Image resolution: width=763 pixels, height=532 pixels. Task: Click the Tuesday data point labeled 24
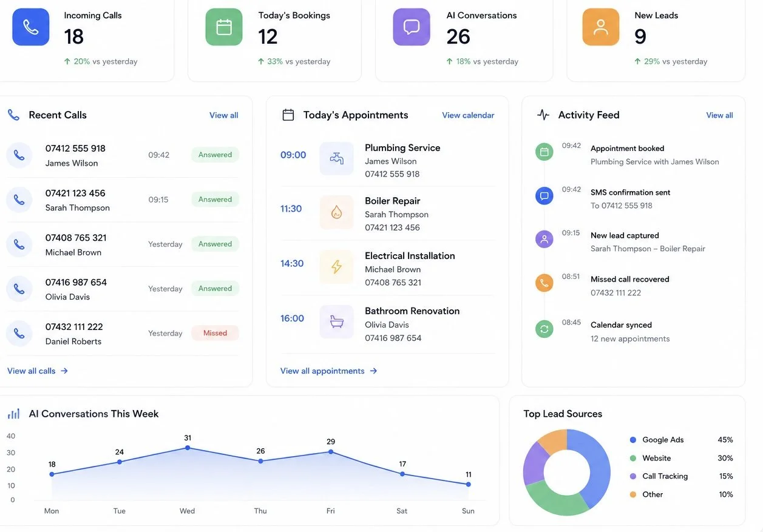[120, 462]
